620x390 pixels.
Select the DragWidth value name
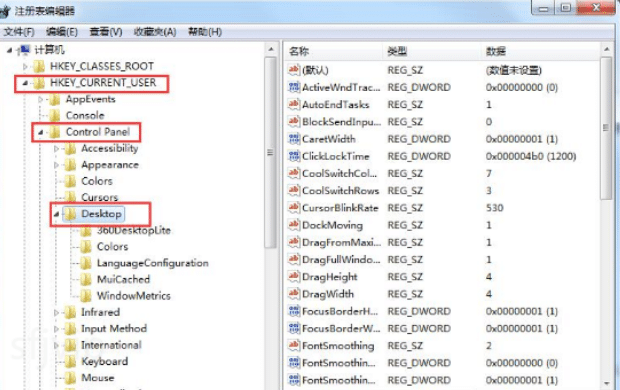click(x=328, y=294)
